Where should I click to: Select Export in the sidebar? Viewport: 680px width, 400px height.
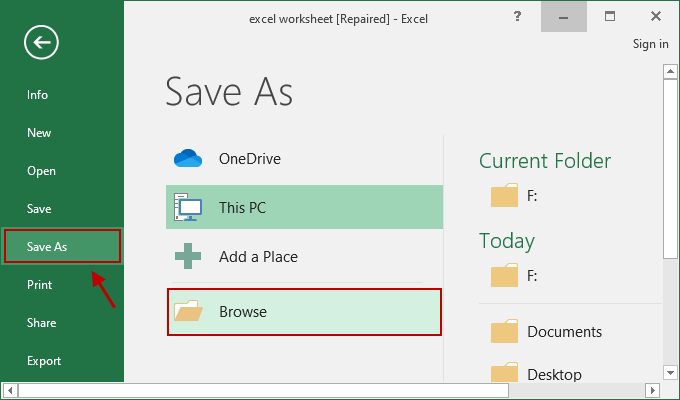point(44,361)
